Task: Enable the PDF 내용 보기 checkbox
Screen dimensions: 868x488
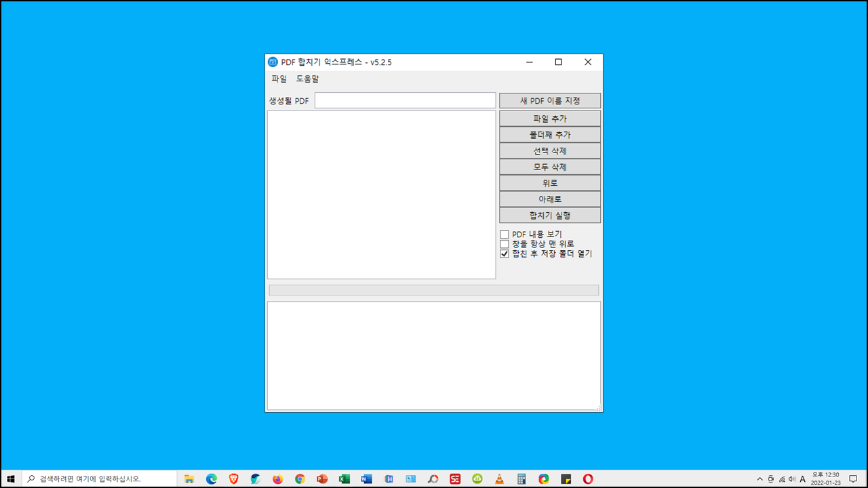Action: 505,235
